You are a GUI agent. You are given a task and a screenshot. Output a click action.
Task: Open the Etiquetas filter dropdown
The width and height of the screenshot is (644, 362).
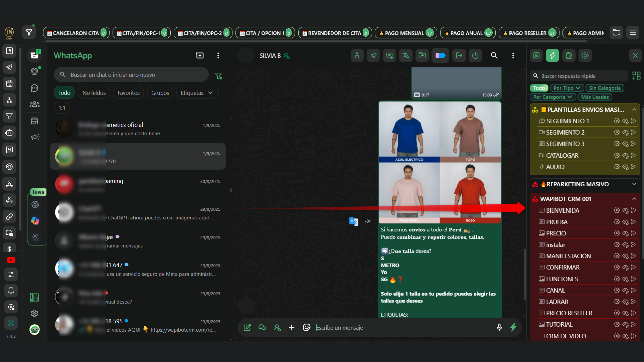coord(197,93)
